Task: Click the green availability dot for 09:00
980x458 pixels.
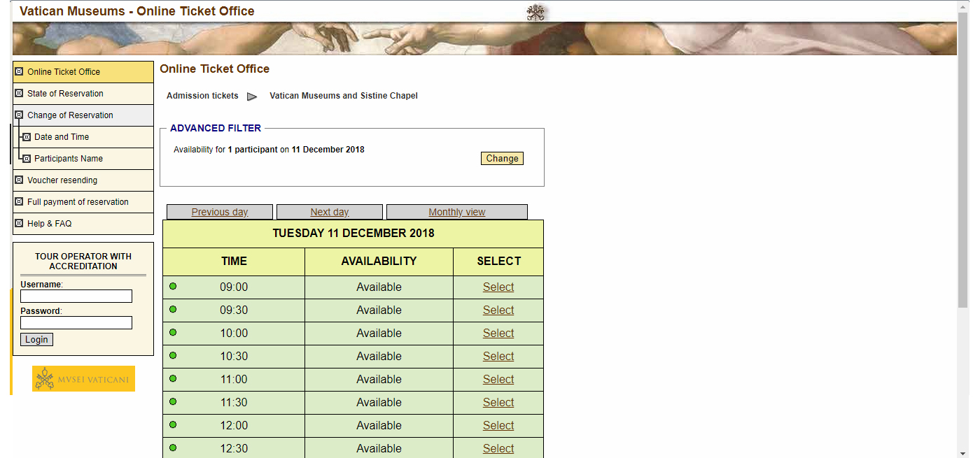Action: [x=173, y=286]
